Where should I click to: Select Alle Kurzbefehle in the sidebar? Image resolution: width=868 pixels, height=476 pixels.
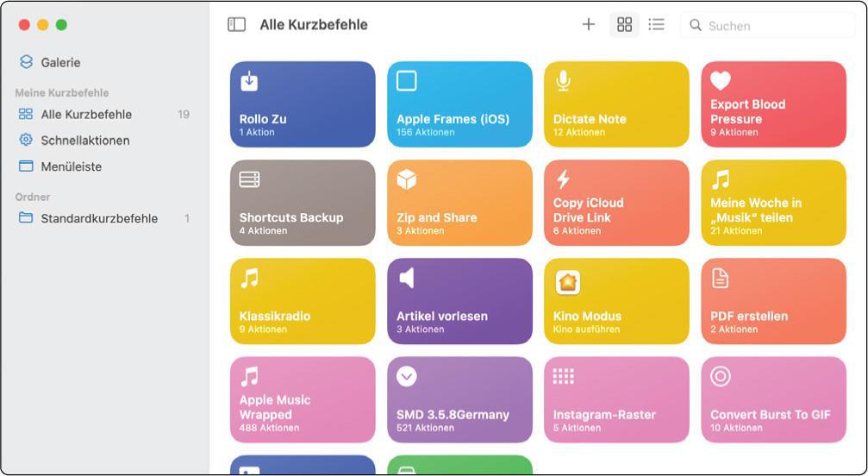(x=104, y=115)
